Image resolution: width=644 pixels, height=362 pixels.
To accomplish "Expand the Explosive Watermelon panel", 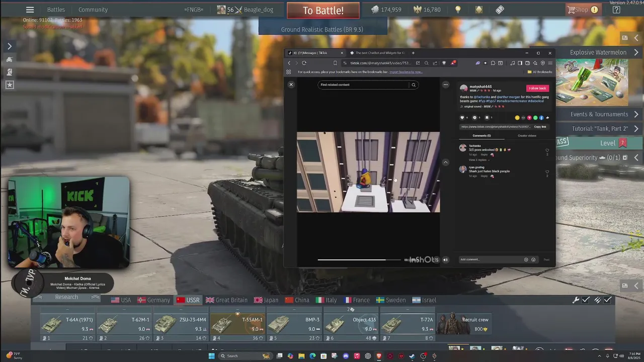I will coord(636,52).
